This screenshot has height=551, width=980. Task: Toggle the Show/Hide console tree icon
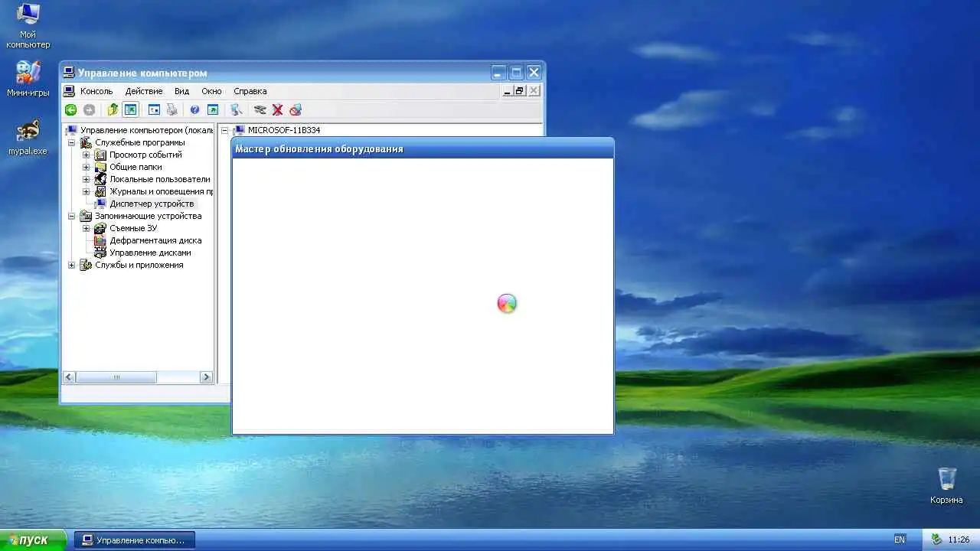130,110
